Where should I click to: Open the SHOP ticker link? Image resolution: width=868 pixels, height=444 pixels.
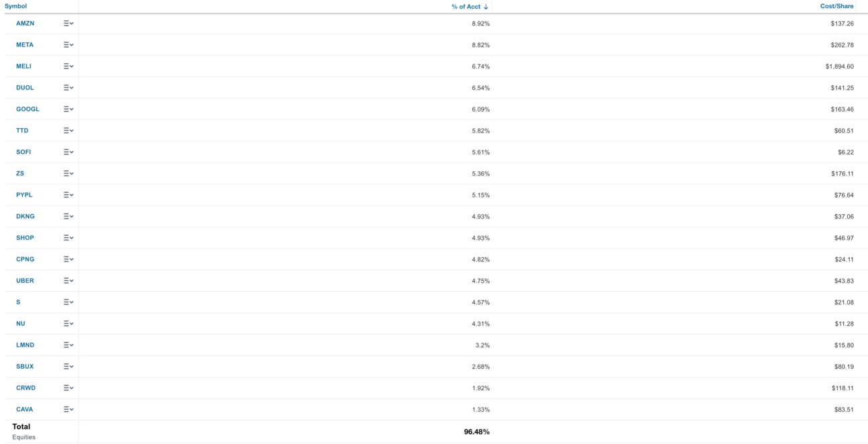tap(25, 238)
